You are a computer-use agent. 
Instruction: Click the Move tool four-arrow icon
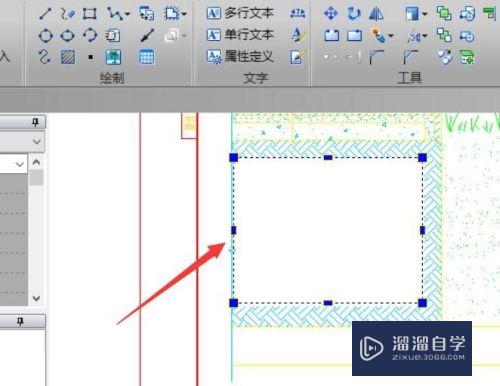(331, 14)
